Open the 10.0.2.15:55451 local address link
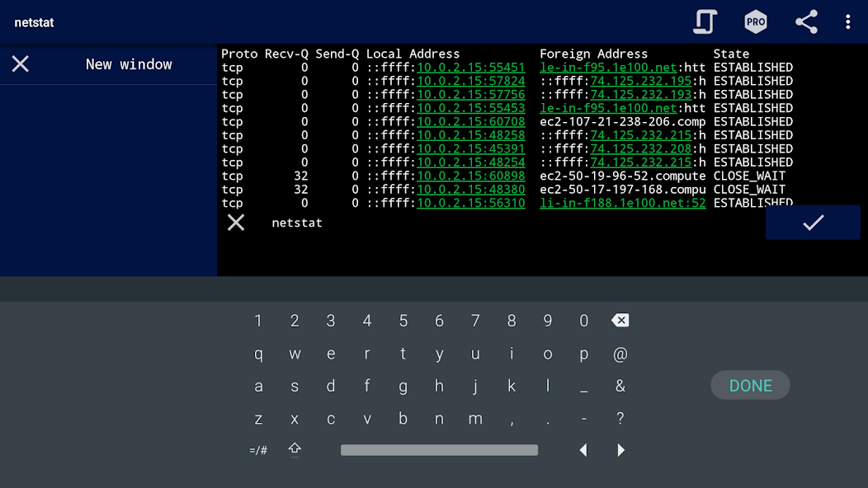 tap(470, 68)
